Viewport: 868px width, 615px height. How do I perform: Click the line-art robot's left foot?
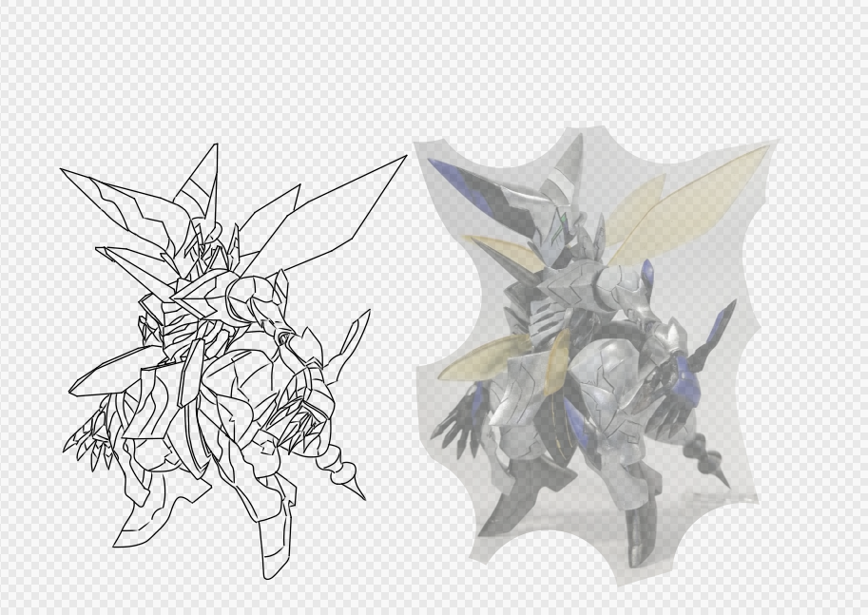pyautogui.click(x=131, y=535)
